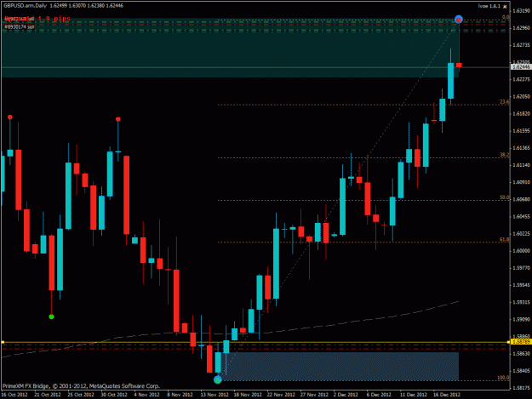532x399 pixels.
Task: Click the expert advisor status icon beside Ivoe 1.6.1
Action: click(x=505, y=7)
